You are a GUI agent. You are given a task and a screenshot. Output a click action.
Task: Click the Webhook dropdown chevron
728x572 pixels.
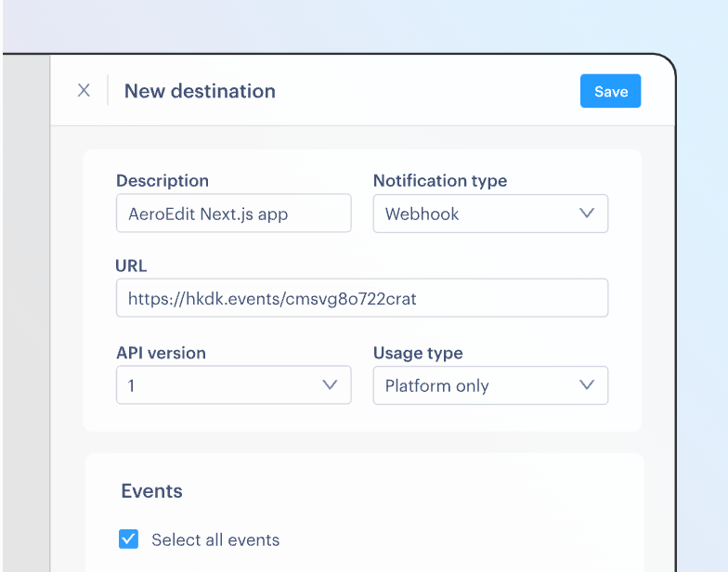click(587, 214)
